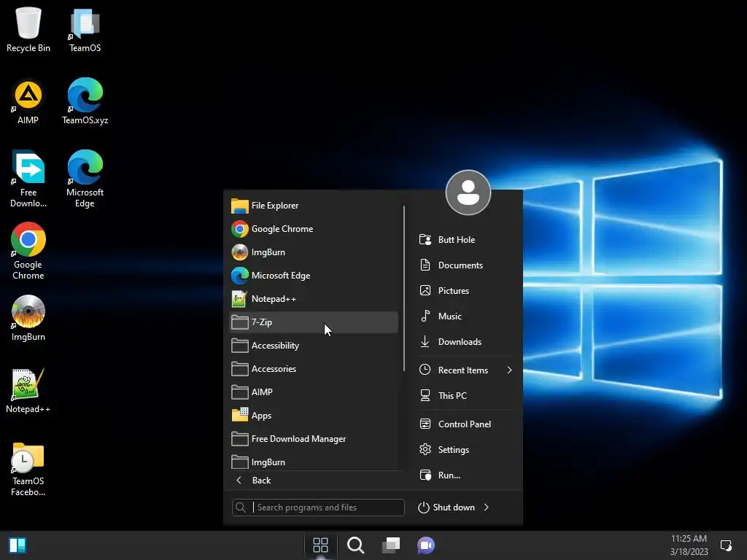Expand Recent Items submenu

(466, 370)
